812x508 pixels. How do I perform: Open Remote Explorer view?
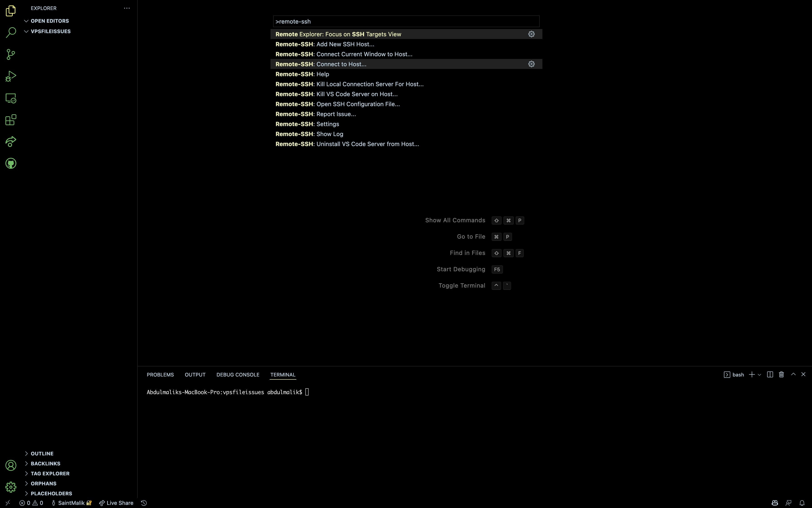coord(11,98)
